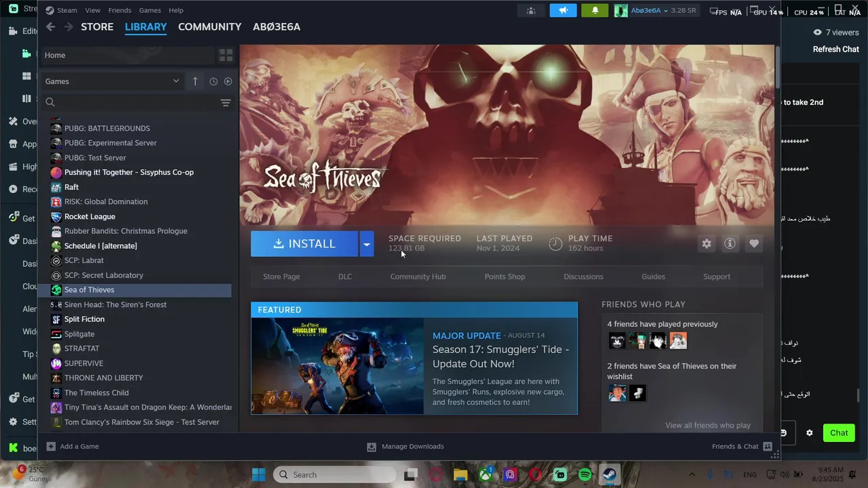Click the play time clock icon

coord(555,244)
